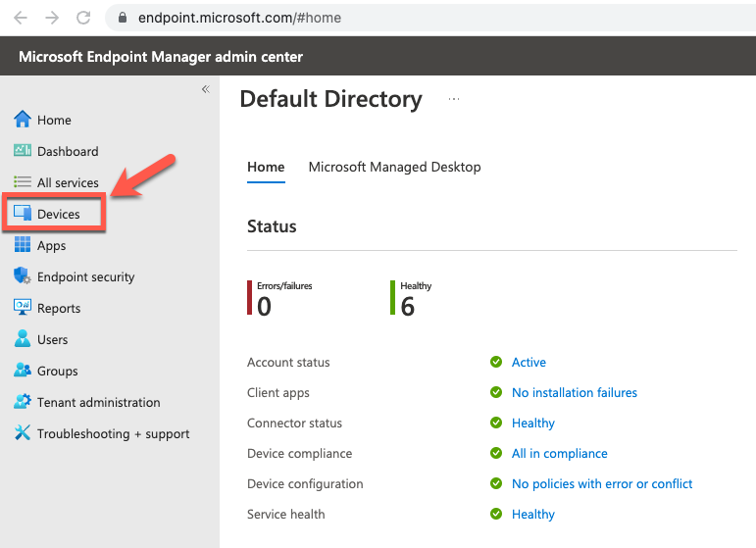Click green check beside No installation failures
The image size is (756, 548).
tap(496, 392)
